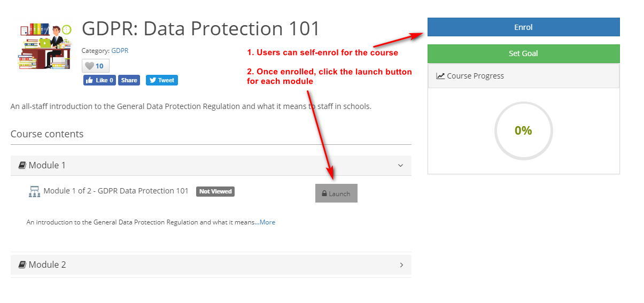Open the GDPR category link
The height and width of the screenshot is (303, 644).
point(120,51)
